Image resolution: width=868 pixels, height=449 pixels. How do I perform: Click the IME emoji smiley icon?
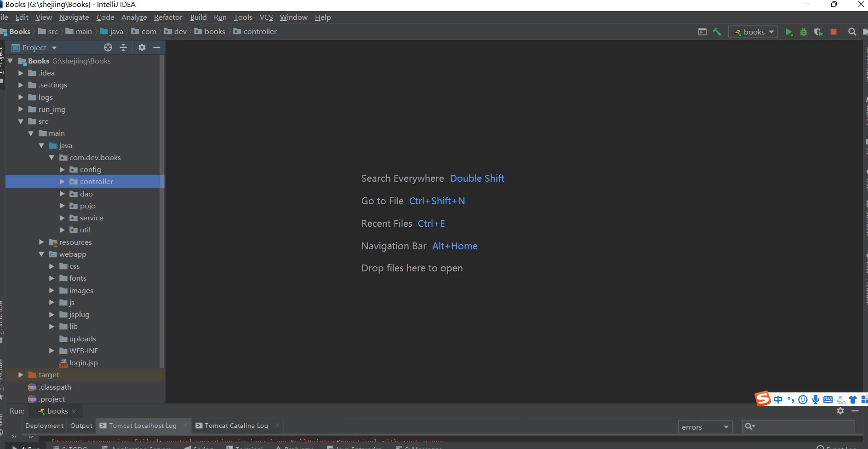point(803,399)
